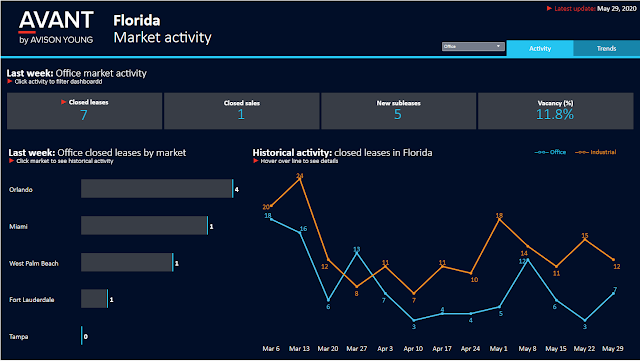Select the New subleases tile

tap(398, 111)
